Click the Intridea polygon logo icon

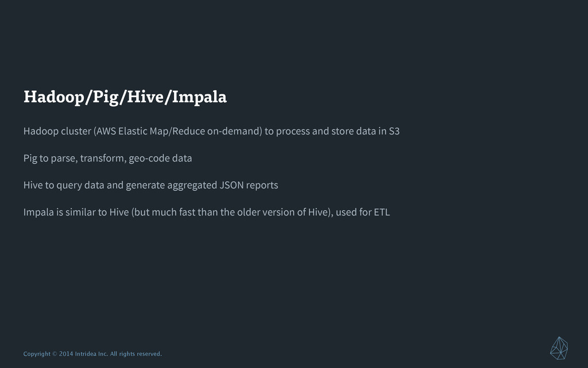[559, 348]
